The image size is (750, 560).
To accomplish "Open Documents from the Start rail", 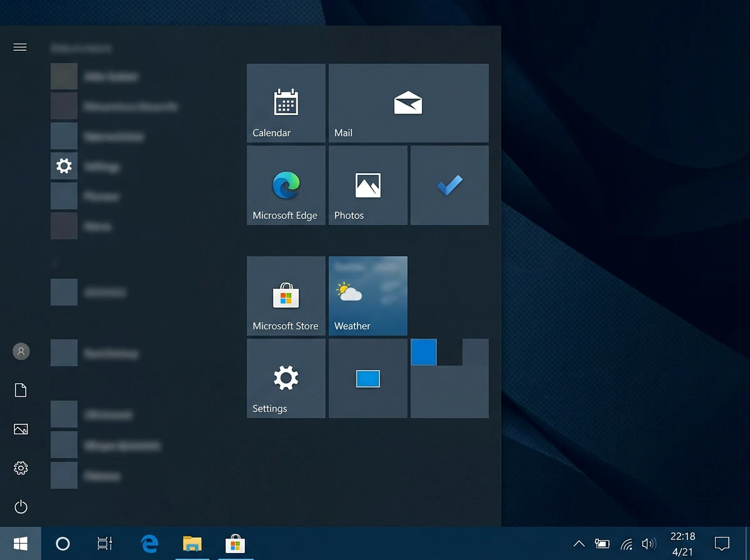I will pos(21,391).
